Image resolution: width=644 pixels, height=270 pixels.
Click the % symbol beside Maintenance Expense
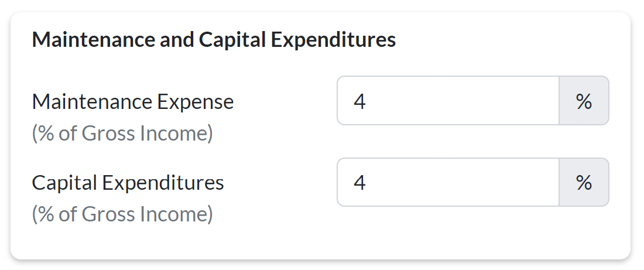[584, 101]
